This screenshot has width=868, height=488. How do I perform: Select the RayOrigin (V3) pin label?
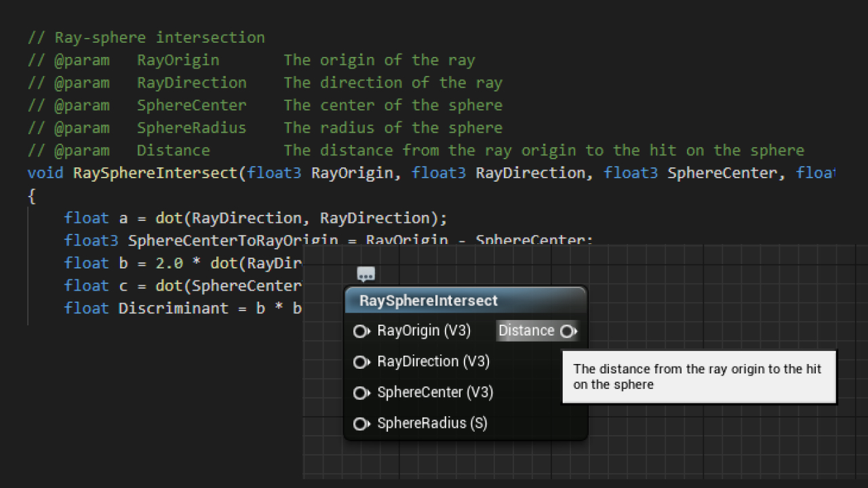pyautogui.click(x=424, y=331)
